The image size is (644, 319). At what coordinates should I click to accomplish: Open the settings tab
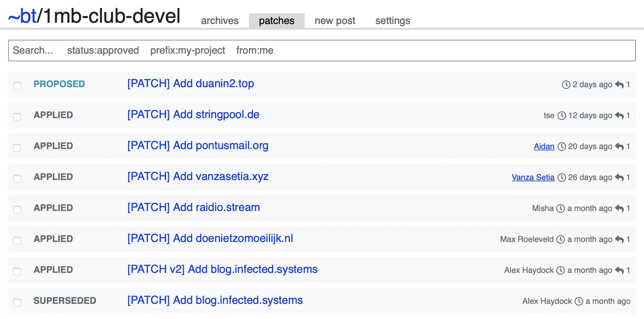coord(393,21)
